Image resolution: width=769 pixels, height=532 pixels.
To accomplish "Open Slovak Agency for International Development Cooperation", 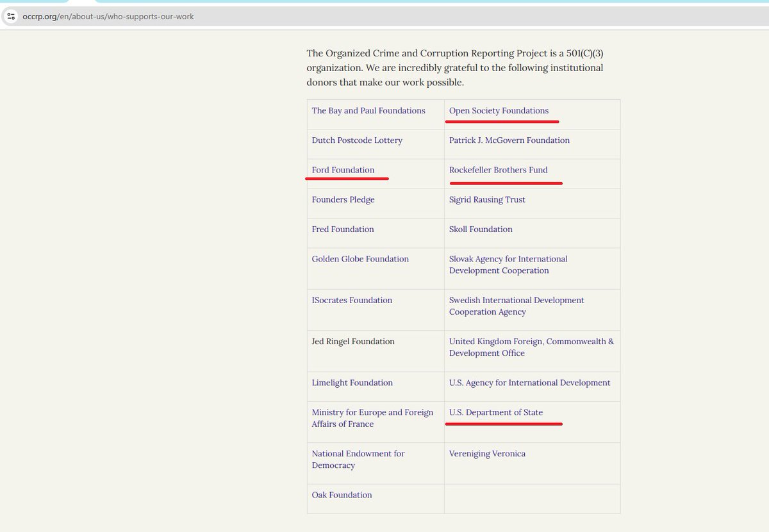I will (x=508, y=265).
